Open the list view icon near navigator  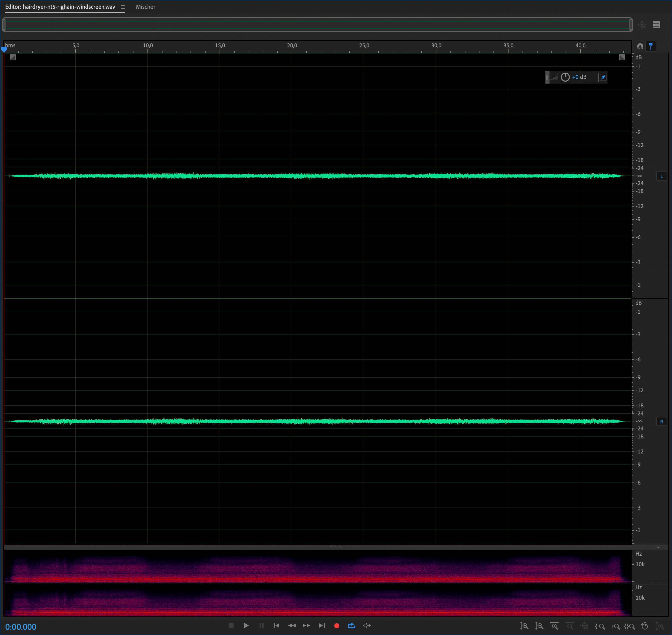point(656,25)
